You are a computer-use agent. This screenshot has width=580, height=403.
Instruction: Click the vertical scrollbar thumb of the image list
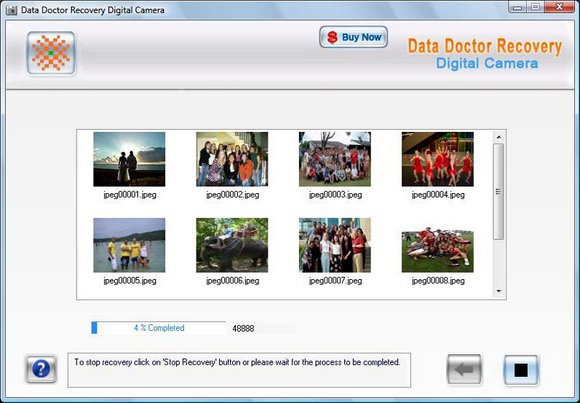pyautogui.click(x=499, y=191)
